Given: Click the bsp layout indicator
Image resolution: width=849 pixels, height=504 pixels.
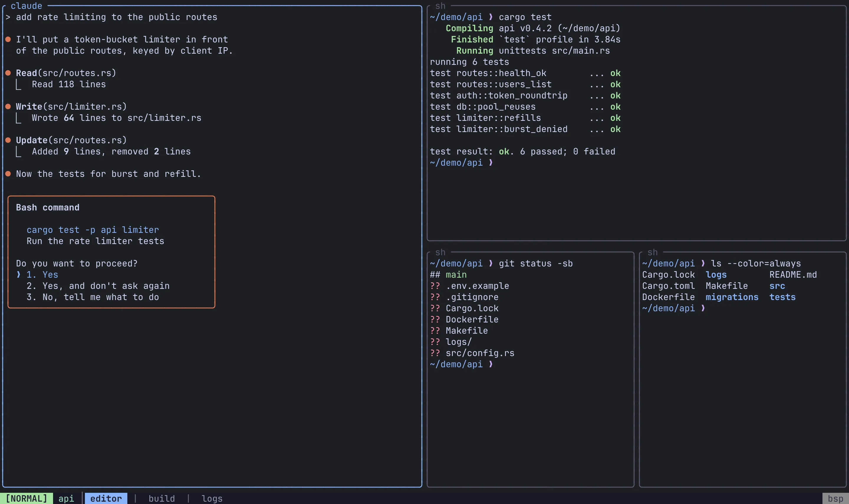Looking at the screenshot, I should (835, 498).
